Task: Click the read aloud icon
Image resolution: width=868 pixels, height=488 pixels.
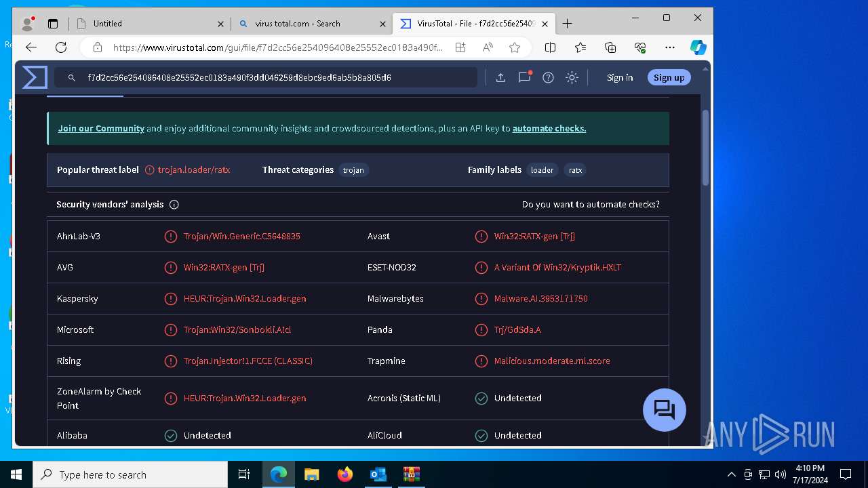Action: tap(488, 47)
